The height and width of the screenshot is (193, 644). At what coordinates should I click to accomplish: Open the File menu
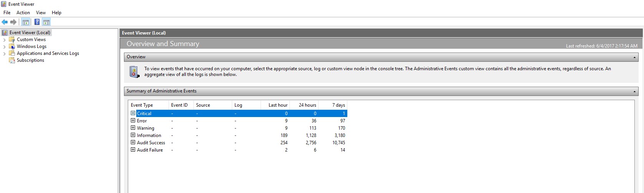[7, 13]
